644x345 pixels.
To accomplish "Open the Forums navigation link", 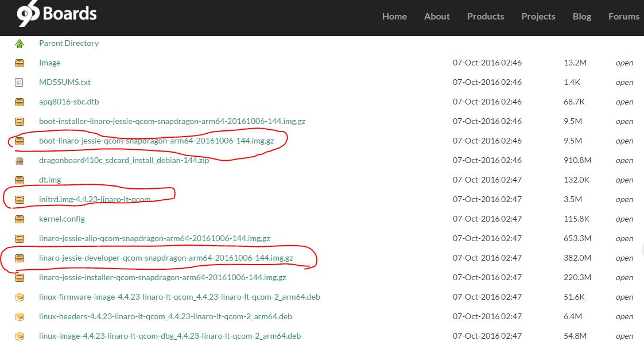I will point(623,17).
